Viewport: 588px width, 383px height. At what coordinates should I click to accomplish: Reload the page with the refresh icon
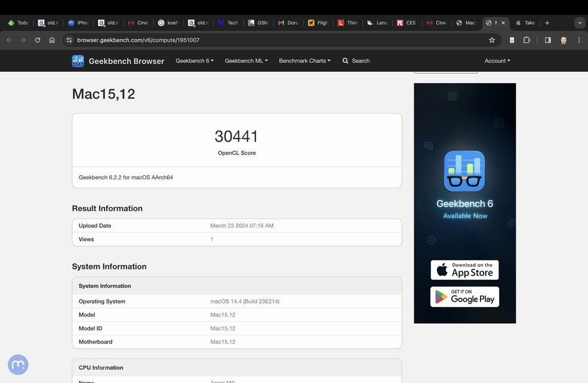(38, 40)
